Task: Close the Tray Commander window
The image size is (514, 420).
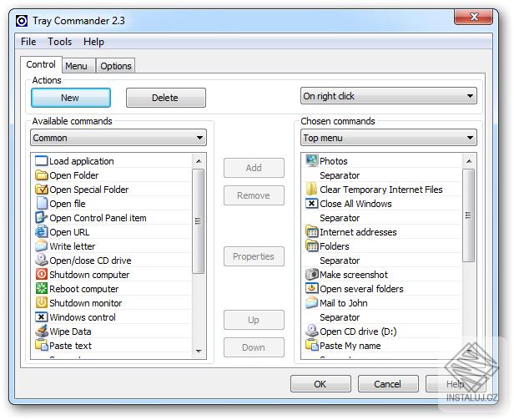Action: point(473,17)
